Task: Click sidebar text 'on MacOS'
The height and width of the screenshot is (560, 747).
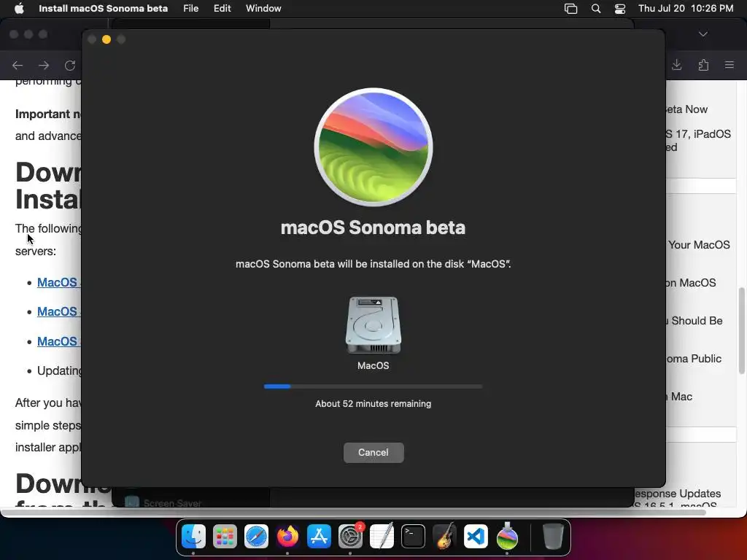Action: 691,283
